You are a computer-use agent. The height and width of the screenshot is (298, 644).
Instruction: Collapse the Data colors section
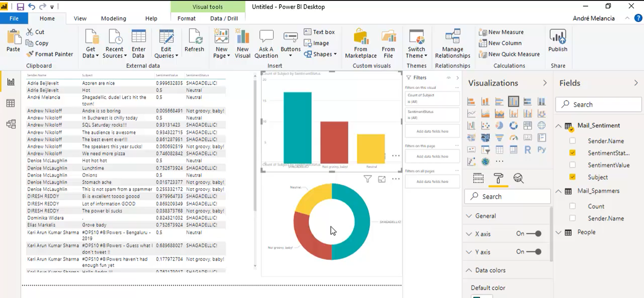point(469,270)
